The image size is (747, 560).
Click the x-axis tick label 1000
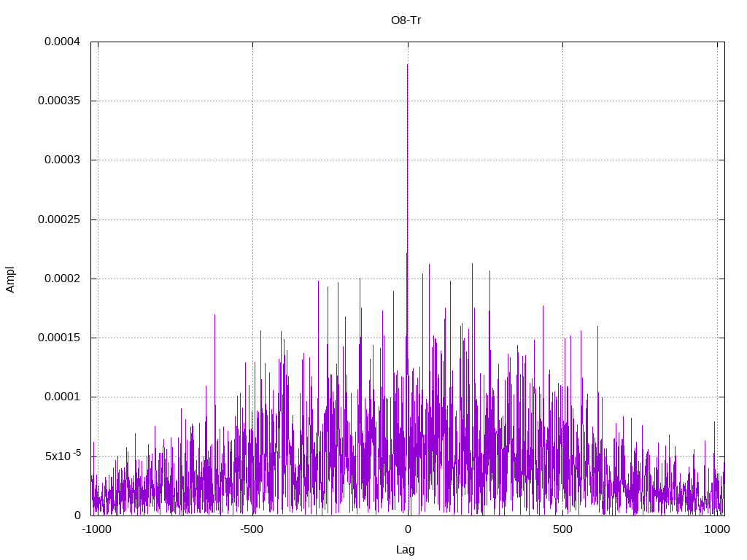click(717, 529)
